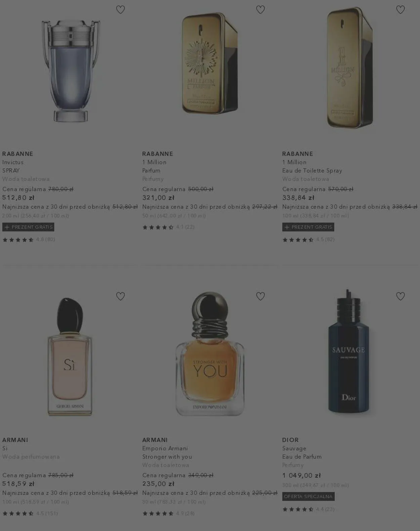Add Dior Sauvage refill to wishlist
This screenshot has height=531, width=420.
tap(400, 296)
